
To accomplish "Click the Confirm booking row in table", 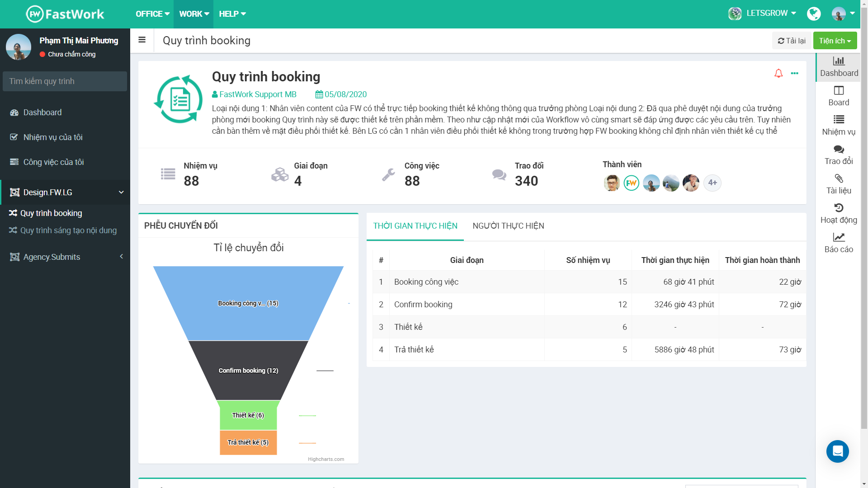I will click(586, 304).
